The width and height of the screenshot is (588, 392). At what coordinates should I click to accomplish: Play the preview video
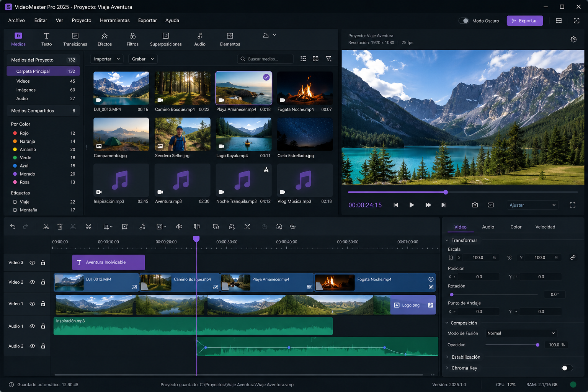pyautogui.click(x=412, y=205)
